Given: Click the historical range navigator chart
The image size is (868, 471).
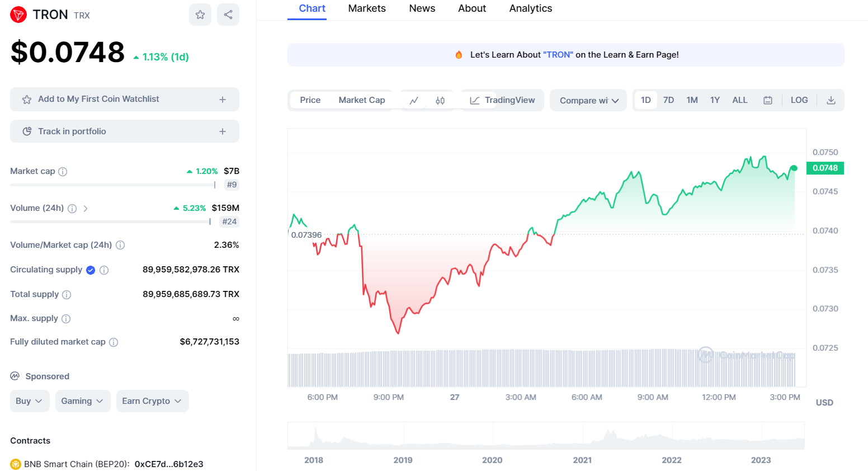Looking at the screenshot, I should click(546, 436).
